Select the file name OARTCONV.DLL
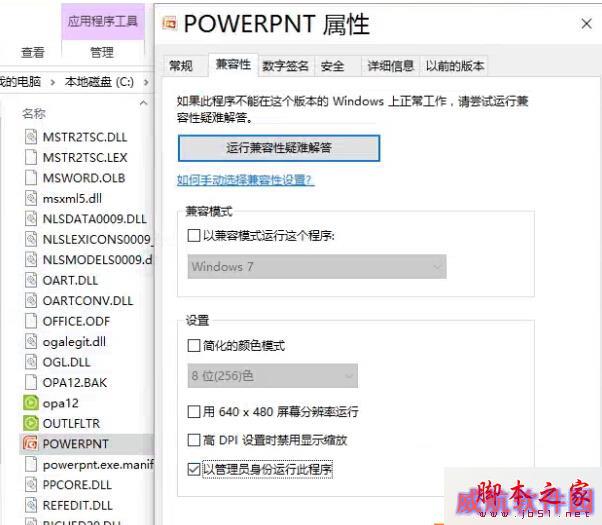Screen dimensions: 602x525 coord(88,300)
